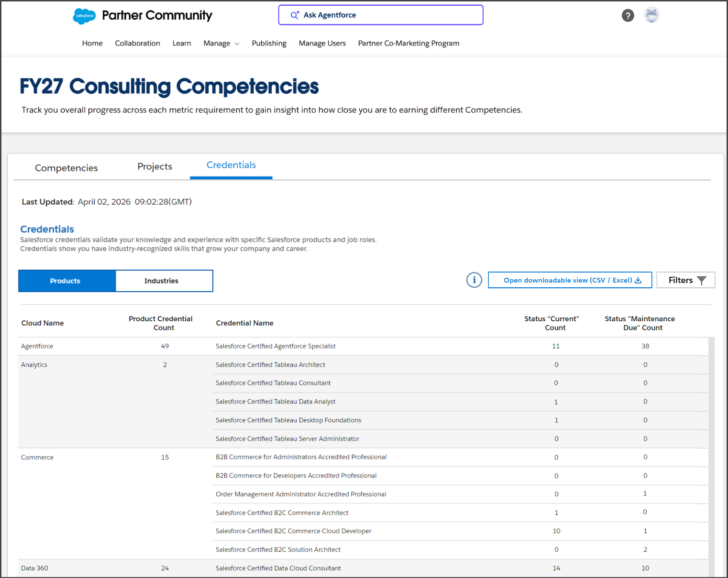The height and width of the screenshot is (578, 728).
Task: Click the Status "Current" Count column header
Action: (x=552, y=323)
